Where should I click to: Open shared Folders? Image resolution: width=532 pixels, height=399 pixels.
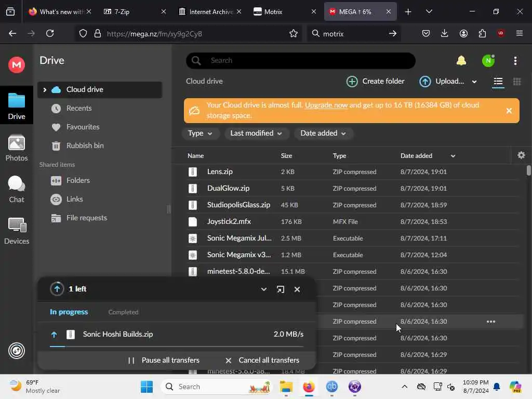point(78,180)
